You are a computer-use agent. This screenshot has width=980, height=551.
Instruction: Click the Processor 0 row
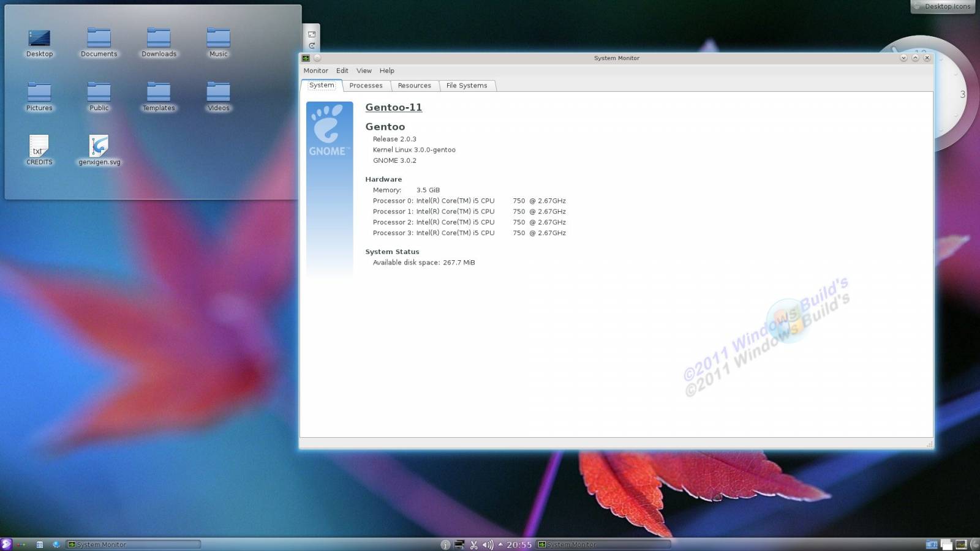(x=469, y=201)
